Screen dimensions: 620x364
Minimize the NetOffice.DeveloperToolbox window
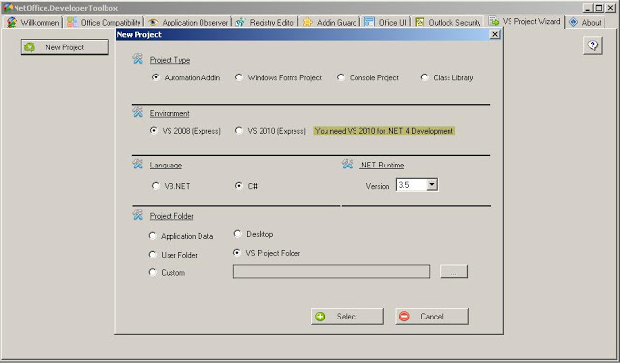click(588, 8)
